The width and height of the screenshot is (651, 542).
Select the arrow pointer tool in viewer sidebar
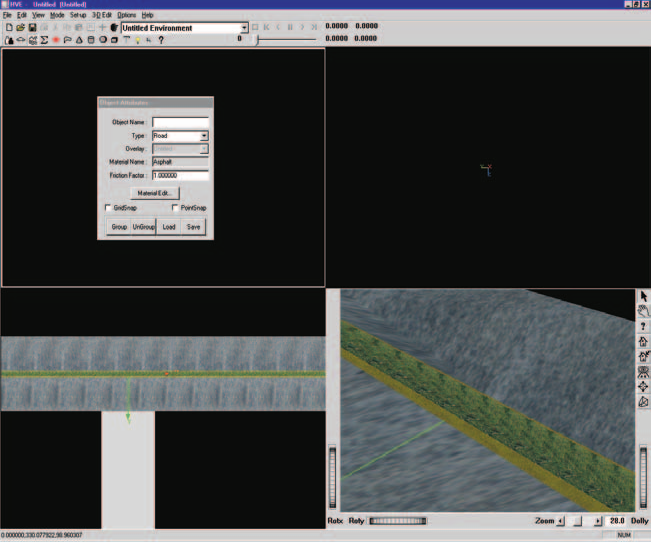[643, 296]
